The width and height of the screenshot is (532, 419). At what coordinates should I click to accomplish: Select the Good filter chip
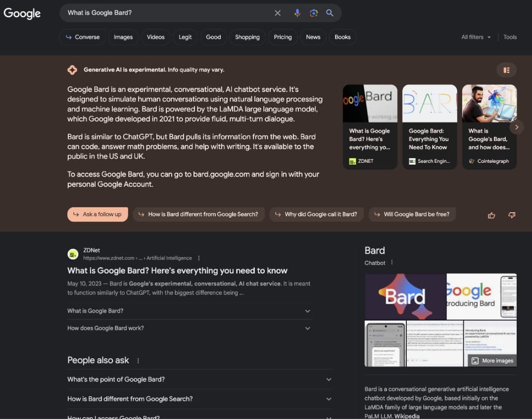(x=213, y=37)
